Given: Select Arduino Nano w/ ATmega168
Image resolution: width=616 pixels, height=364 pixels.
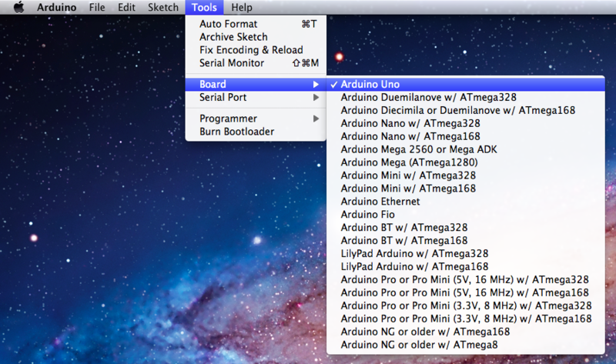Looking at the screenshot, I should pos(466,136).
